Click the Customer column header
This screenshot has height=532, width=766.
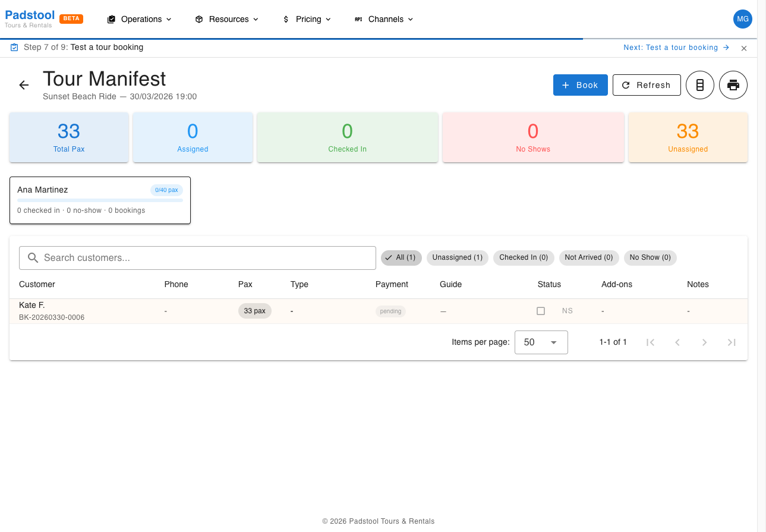(x=37, y=284)
